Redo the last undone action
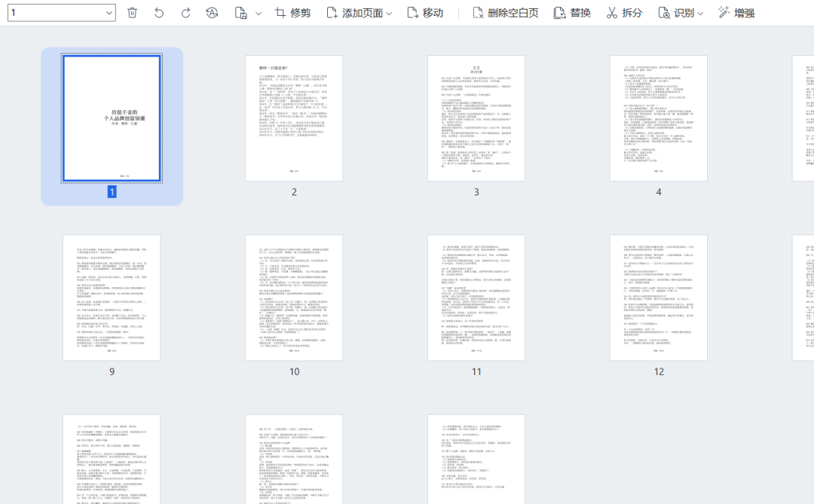This screenshot has height=504, width=814. click(x=185, y=13)
